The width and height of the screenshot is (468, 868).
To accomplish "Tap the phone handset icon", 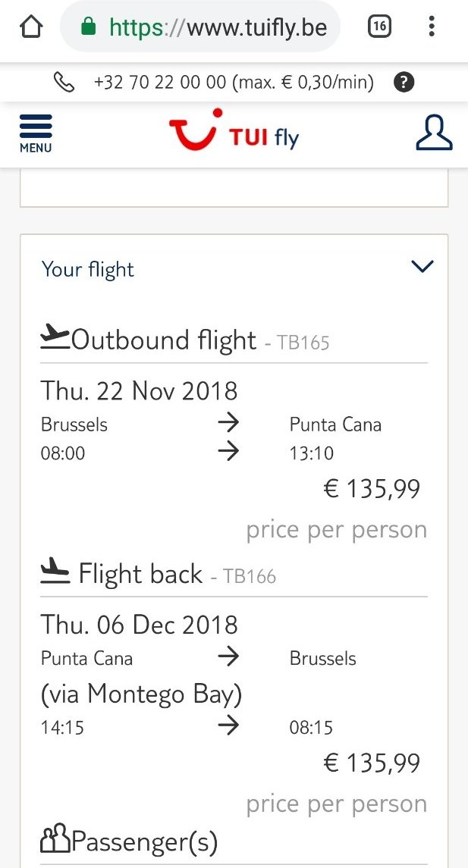I will coord(64,82).
